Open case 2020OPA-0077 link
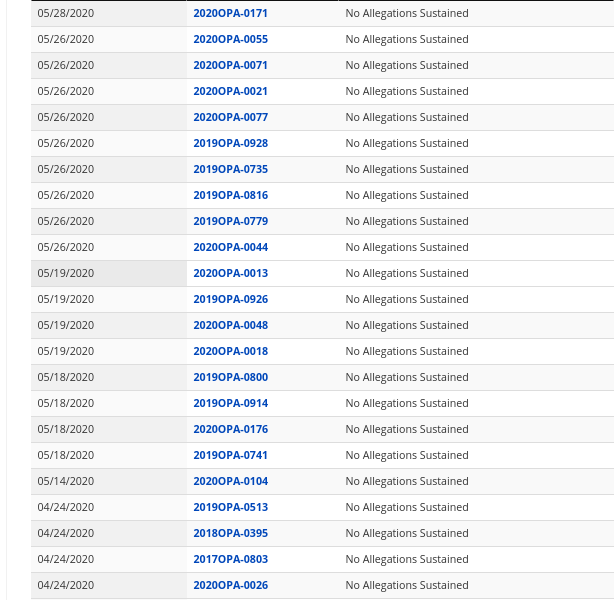This screenshot has width=616, height=600. pyautogui.click(x=231, y=117)
